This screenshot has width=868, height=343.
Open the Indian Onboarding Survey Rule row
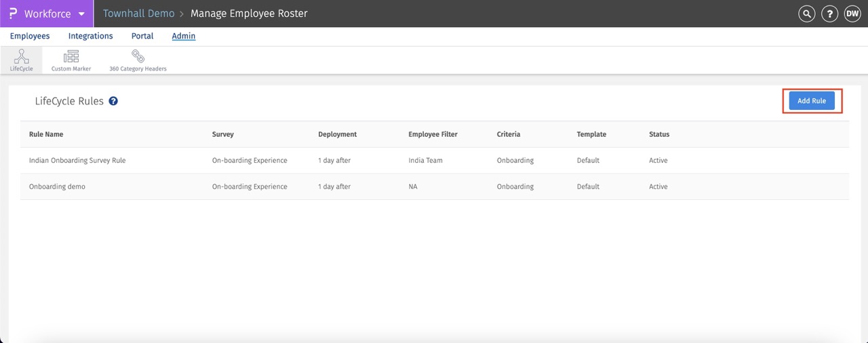click(x=77, y=161)
